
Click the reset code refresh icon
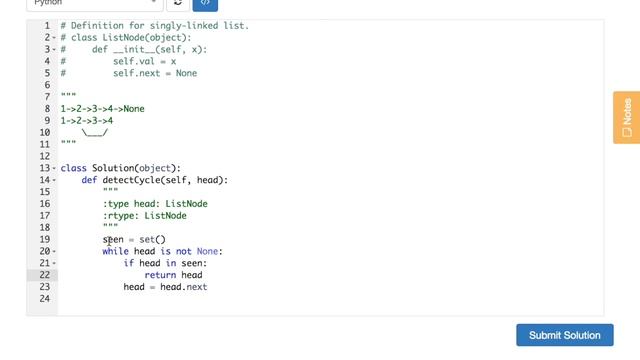[178, 3]
